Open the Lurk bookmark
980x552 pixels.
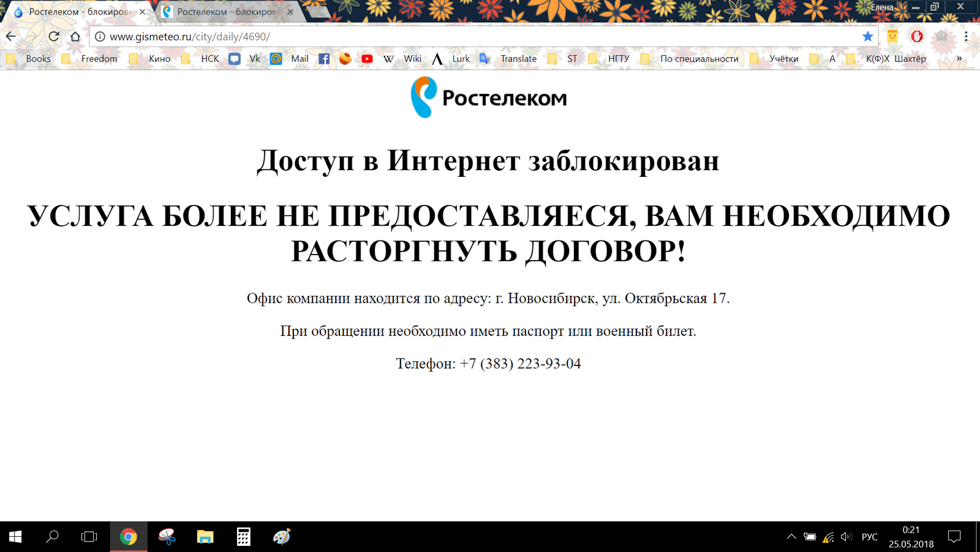click(451, 59)
